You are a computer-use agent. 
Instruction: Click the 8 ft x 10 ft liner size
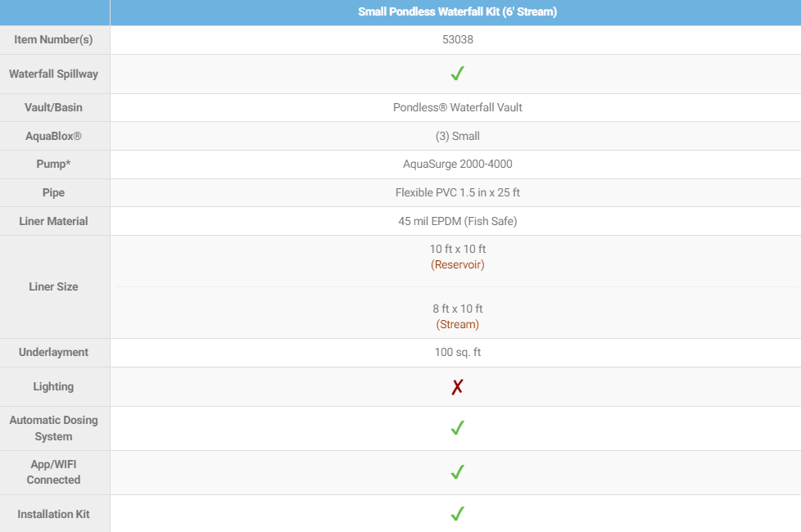click(457, 309)
